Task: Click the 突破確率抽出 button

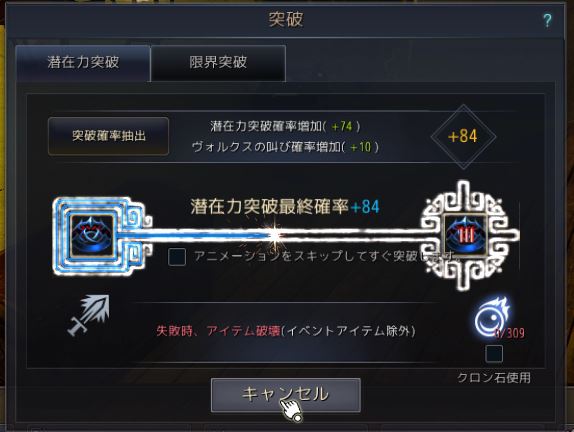Action: click(x=108, y=136)
